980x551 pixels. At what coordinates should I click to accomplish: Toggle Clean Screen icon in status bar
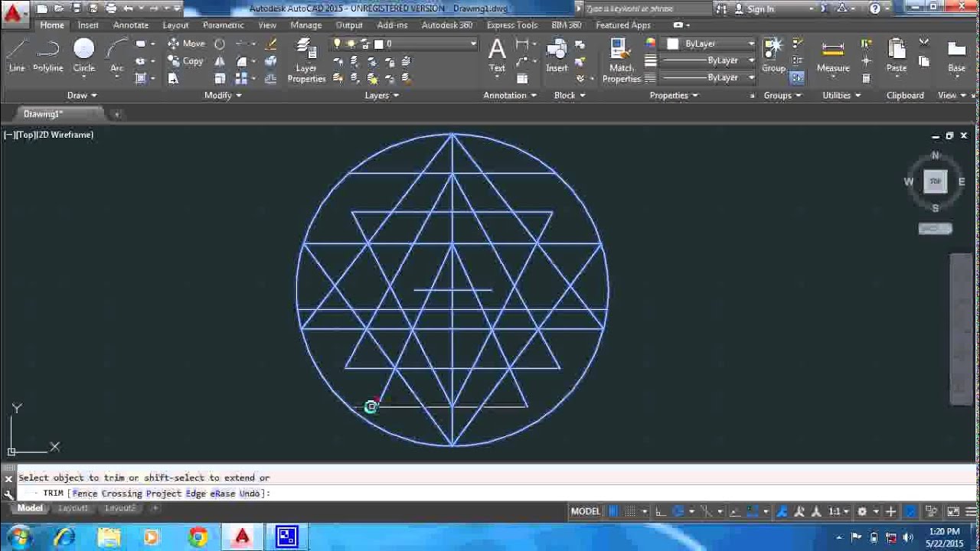click(952, 511)
